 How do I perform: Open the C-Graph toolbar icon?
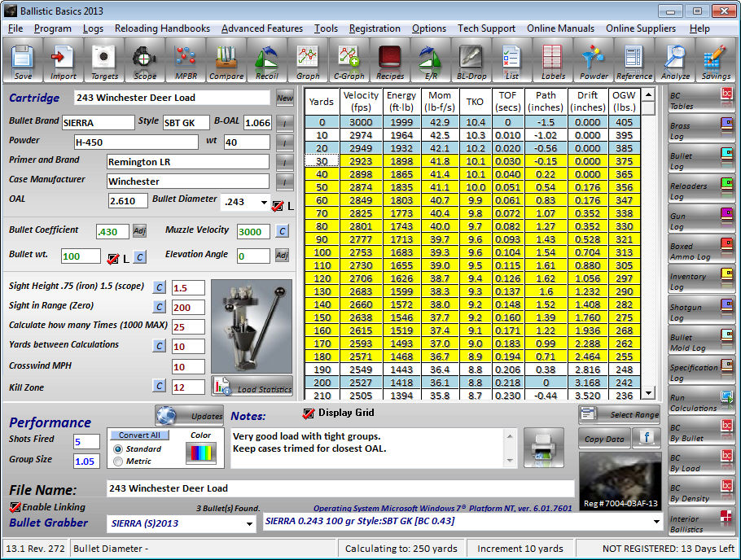[349, 61]
